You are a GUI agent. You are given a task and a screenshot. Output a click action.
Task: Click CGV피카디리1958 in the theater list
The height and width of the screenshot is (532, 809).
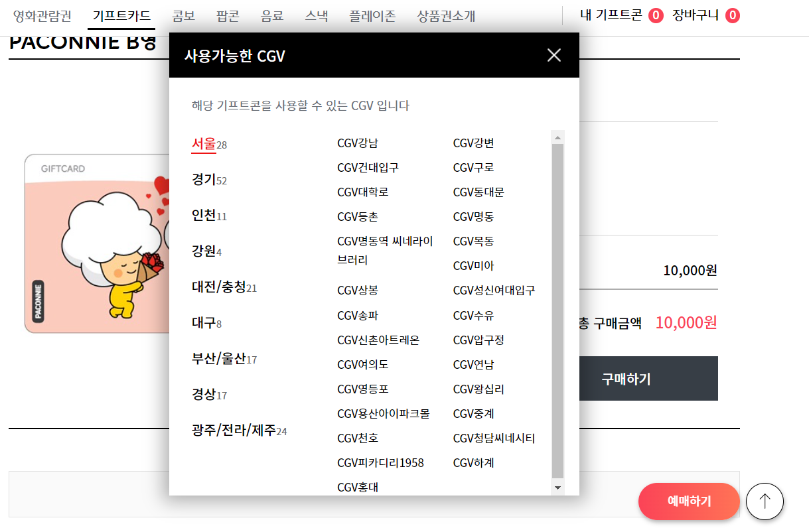(x=380, y=462)
